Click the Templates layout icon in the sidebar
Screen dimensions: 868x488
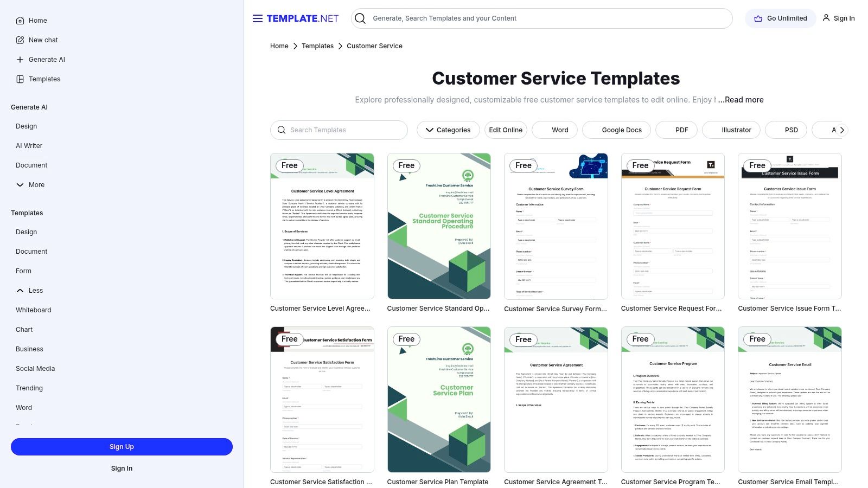point(20,79)
